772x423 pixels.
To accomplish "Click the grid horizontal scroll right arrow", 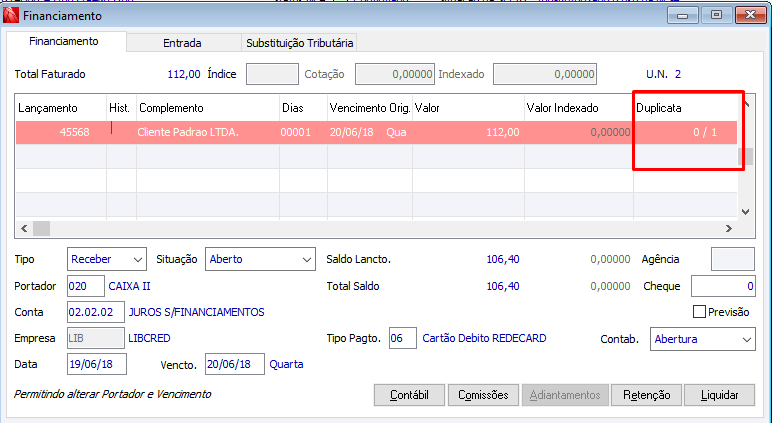I will (729, 228).
